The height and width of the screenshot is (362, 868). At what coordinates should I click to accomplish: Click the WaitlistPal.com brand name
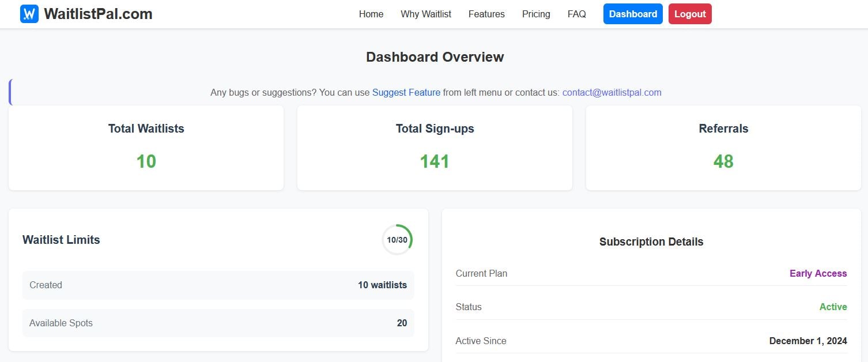coord(98,14)
